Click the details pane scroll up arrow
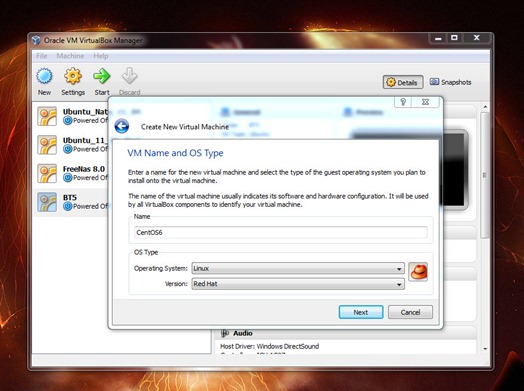Viewport: 524px width, 391px height. (x=485, y=107)
